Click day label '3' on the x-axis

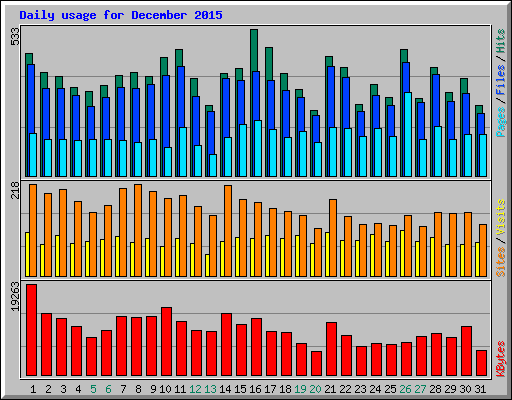click(63, 389)
